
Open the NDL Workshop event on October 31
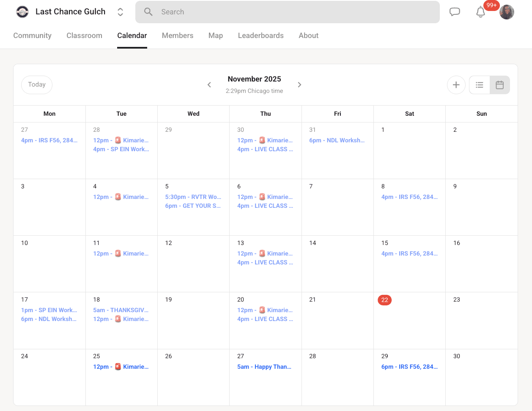[x=337, y=140]
